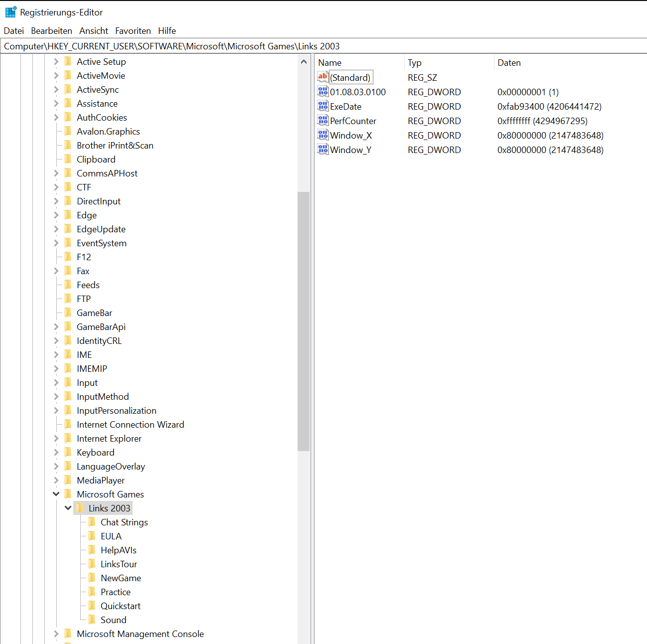
Task: Expand the ActiveMovie key
Action: pyautogui.click(x=56, y=75)
